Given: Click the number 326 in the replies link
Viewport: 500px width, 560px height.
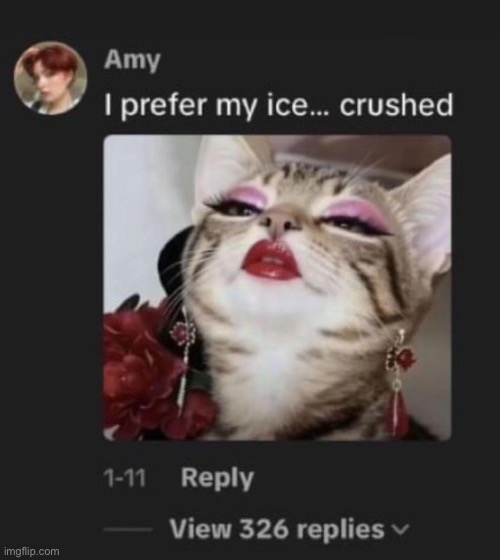Looking at the screenshot, I should 263,529.
